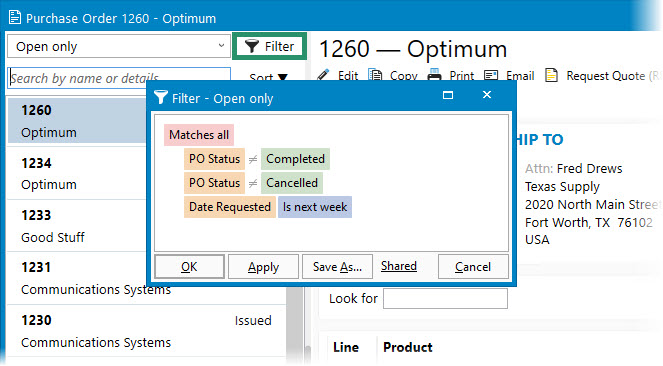Select the 'Is next week' date condition
The height and width of the screenshot is (366, 663).
pos(315,207)
